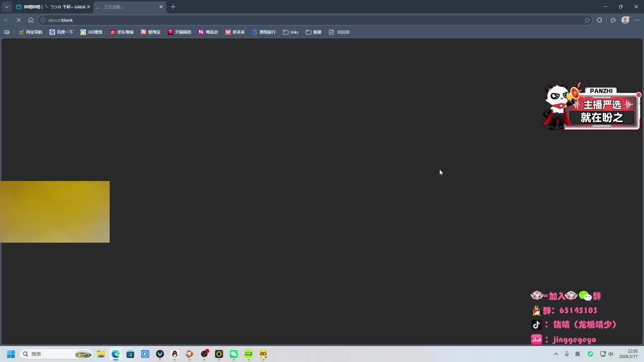Toggle the 英 input language indicator
Viewport: 644px width, 362px height.
point(578,354)
